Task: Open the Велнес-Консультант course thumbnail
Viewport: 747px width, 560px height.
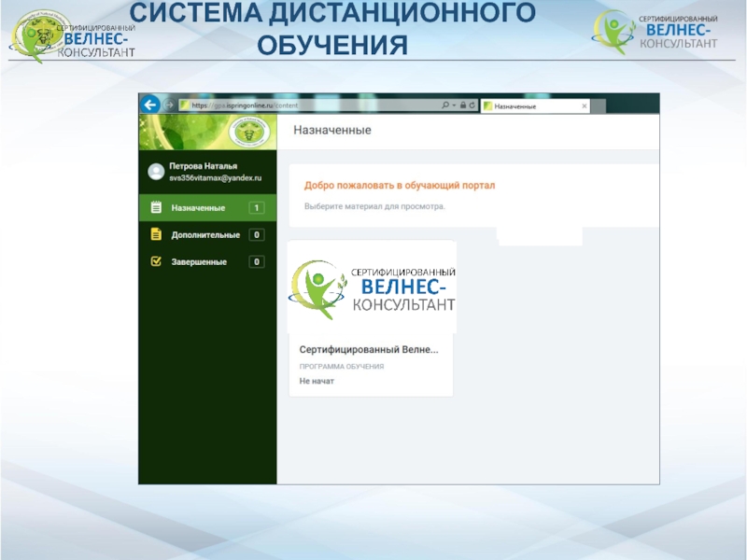Action: (x=372, y=288)
